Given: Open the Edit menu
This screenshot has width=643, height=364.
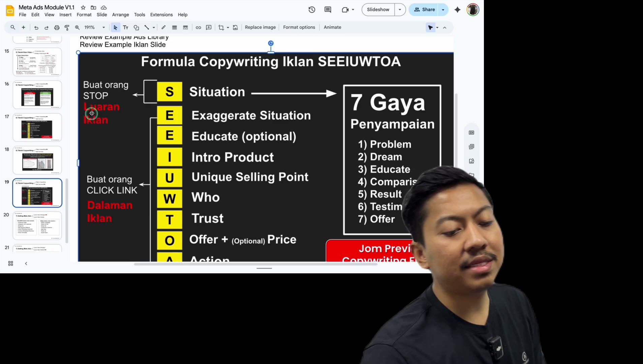Looking at the screenshot, I should pos(35,15).
